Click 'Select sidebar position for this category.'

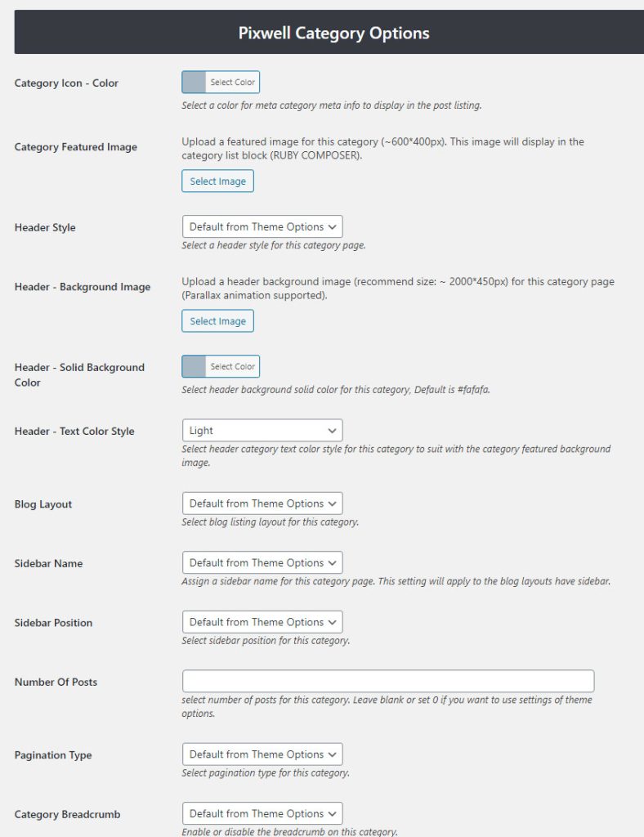point(266,640)
